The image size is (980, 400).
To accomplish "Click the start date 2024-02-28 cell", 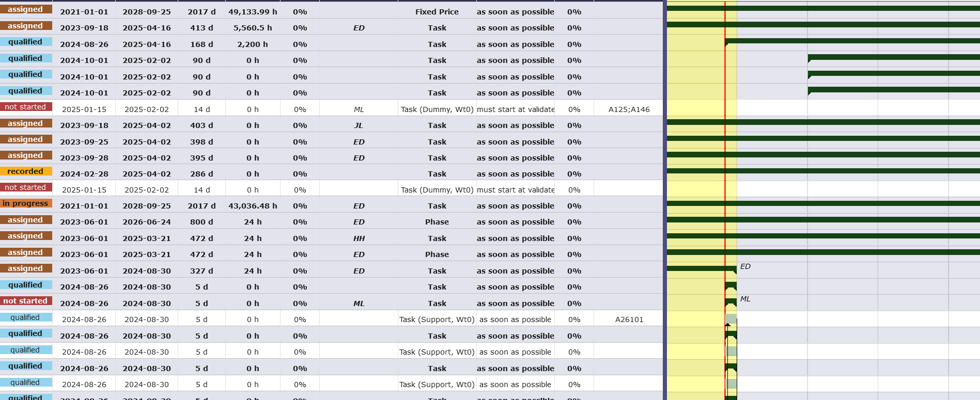I will tap(84, 174).
